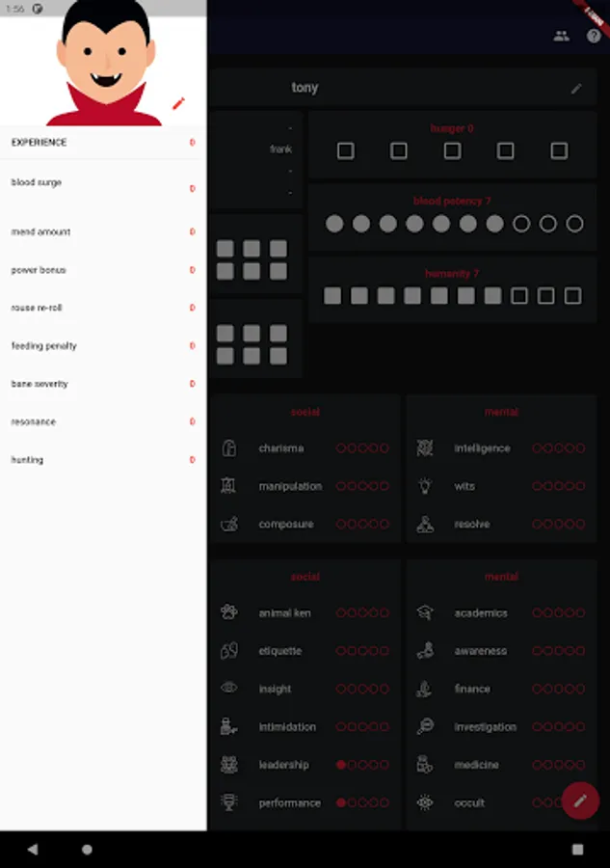Tap the hunger 0 label

point(452,128)
